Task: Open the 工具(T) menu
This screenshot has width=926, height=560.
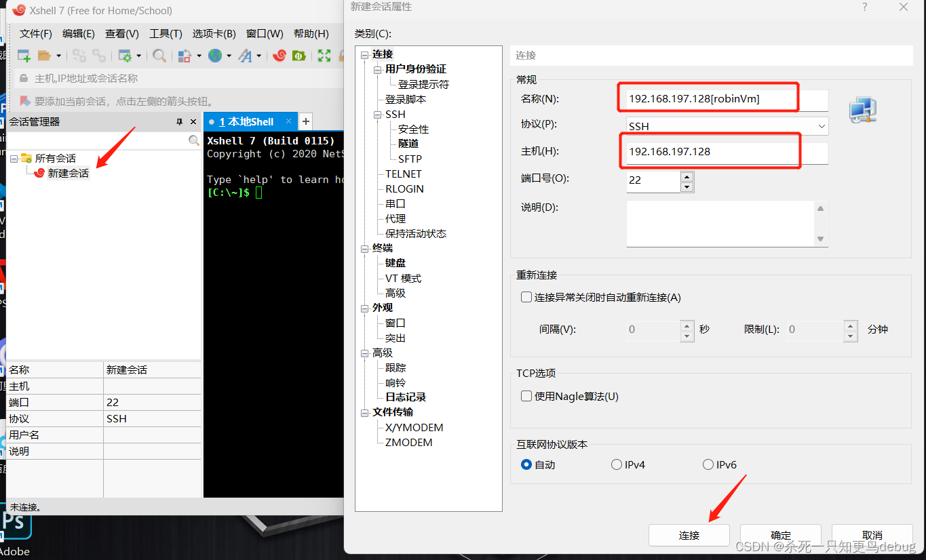Action: pos(166,33)
